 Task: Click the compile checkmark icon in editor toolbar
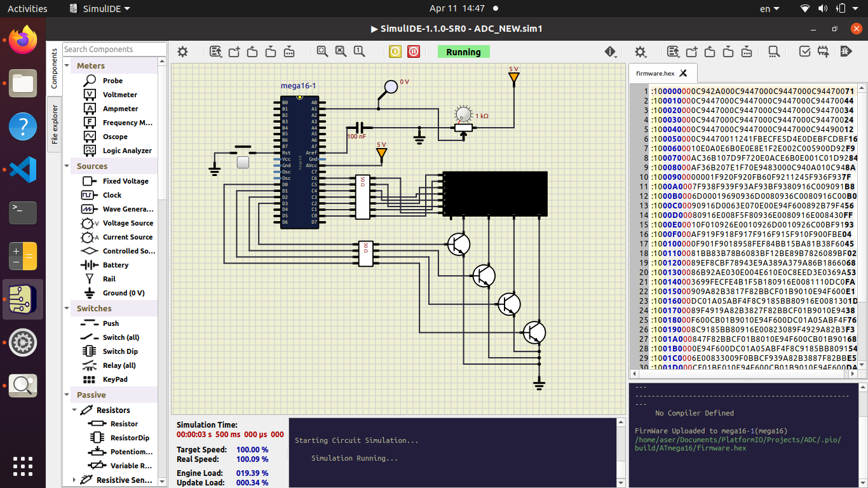click(804, 52)
